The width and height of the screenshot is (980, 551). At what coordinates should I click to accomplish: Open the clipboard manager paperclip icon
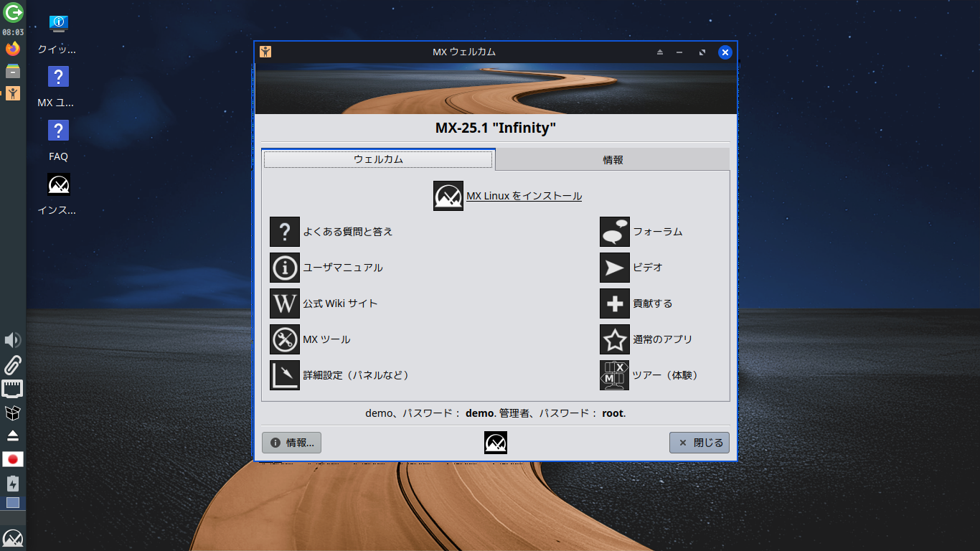click(13, 364)
